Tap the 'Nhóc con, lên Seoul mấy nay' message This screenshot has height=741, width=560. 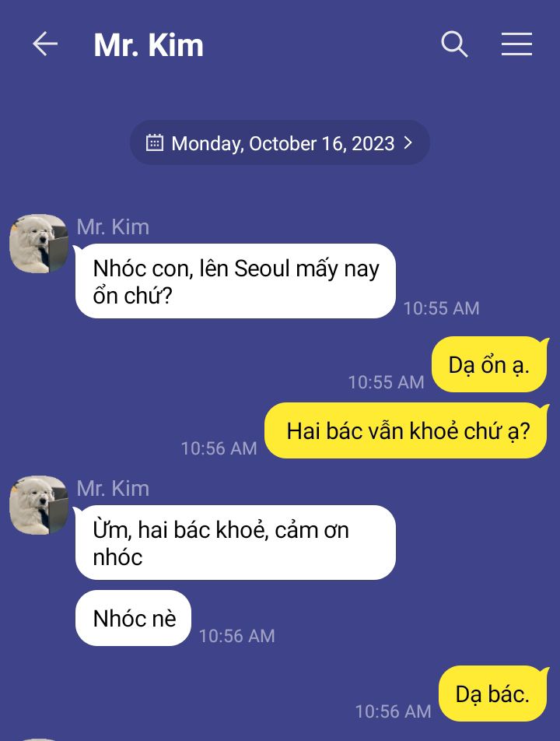(235, 281)
